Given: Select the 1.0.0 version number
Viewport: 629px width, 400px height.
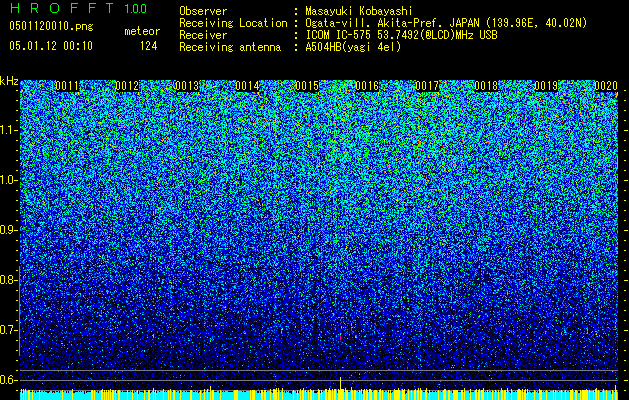Looking at the screenshot, I should [136, 8].
